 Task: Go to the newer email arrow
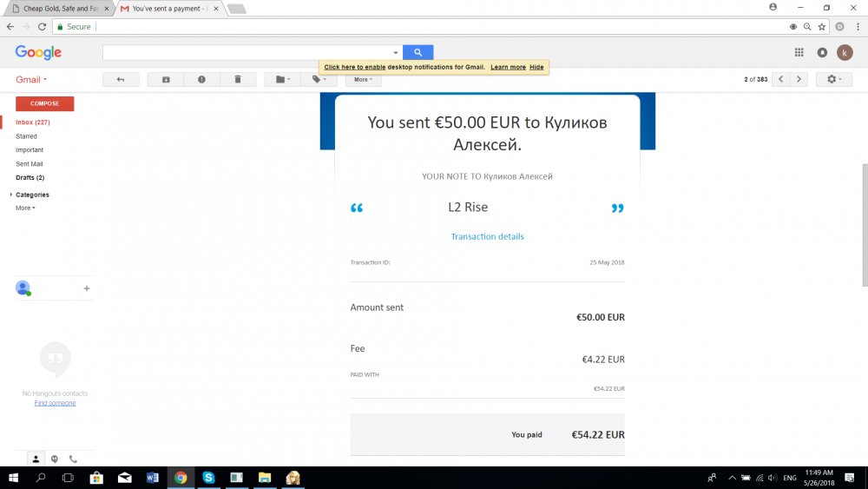pos(780,79)
